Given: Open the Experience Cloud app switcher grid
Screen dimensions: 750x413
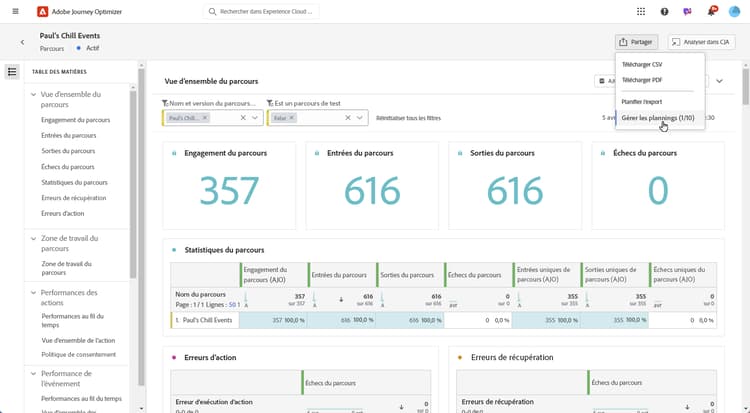Looking at the screenshot, I should (641, 11).
